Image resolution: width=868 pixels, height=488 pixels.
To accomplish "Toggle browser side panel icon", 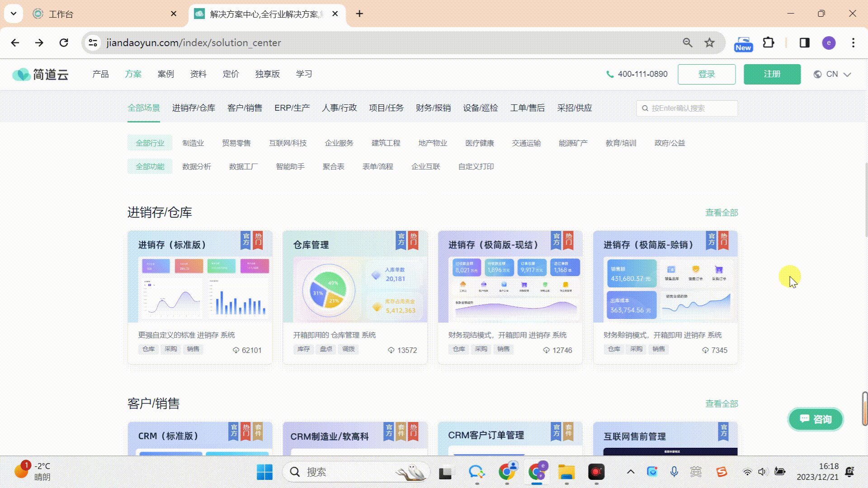I will (x=805, y=42).
